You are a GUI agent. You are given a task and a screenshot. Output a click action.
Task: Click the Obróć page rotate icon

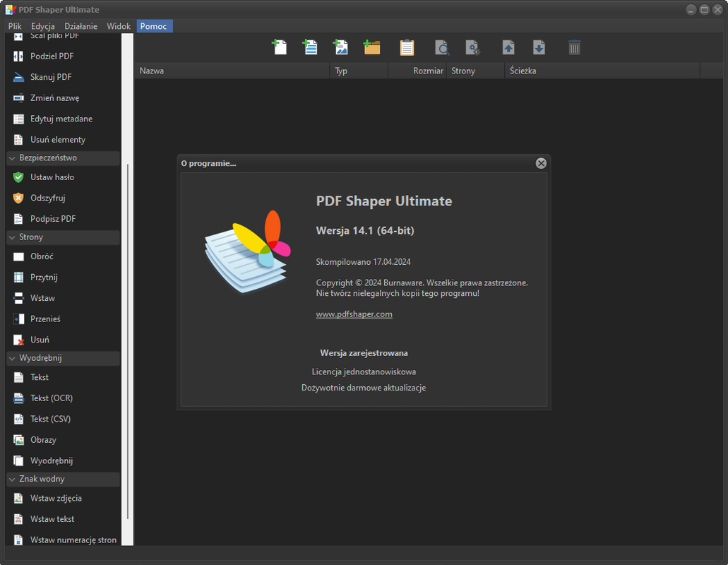pyautogui.click(x=18, y=256)
